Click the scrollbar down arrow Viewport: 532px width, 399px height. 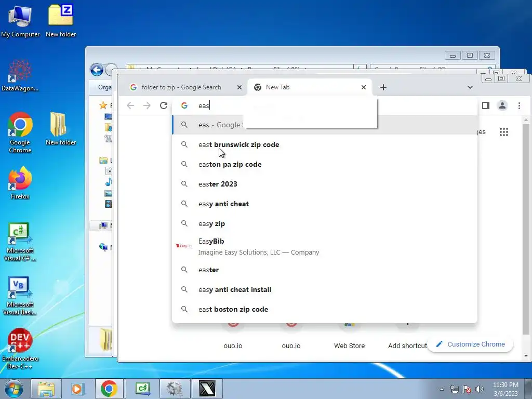click(x=526, y=356)
